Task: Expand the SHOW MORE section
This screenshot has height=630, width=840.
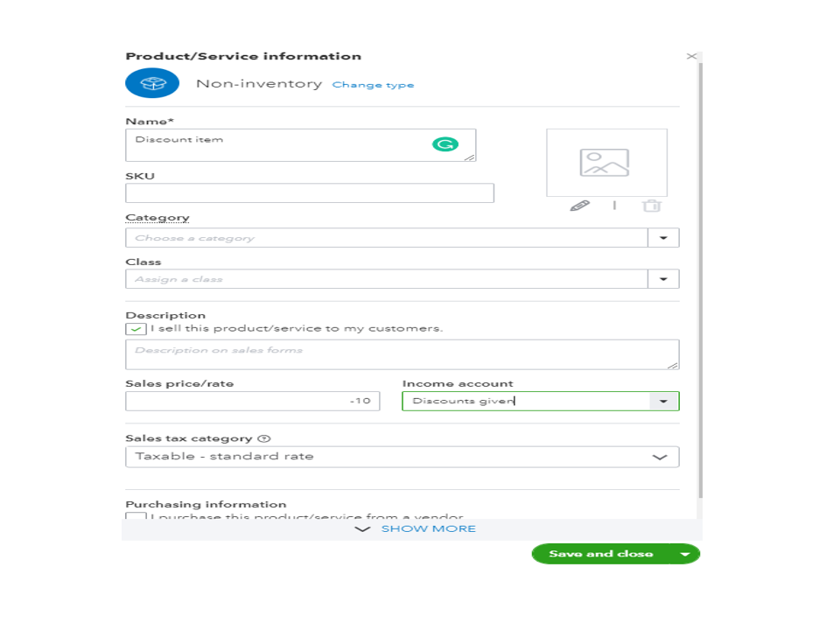Action: (x=416, y=529)
